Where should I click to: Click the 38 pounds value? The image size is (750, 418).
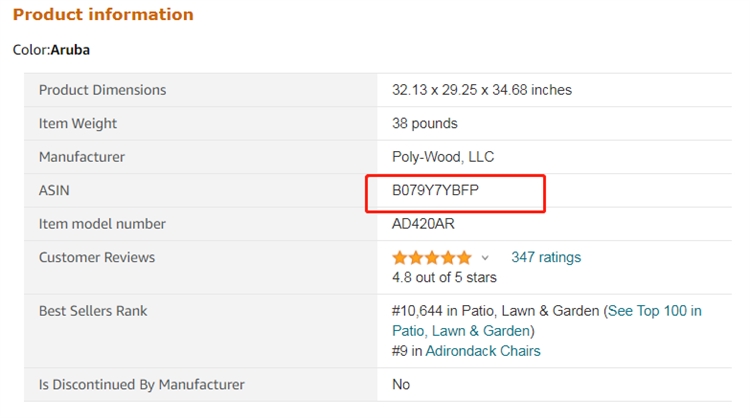point(424,124)
